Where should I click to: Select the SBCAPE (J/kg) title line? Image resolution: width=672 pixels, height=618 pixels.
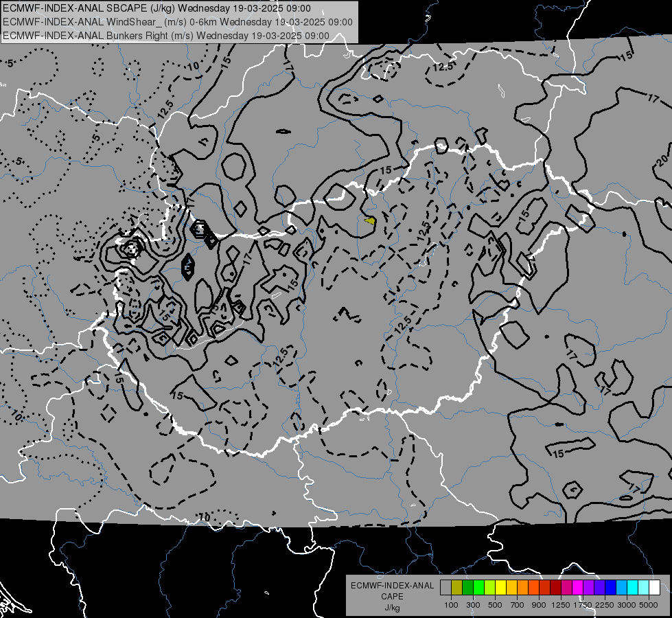pos(157,8)
